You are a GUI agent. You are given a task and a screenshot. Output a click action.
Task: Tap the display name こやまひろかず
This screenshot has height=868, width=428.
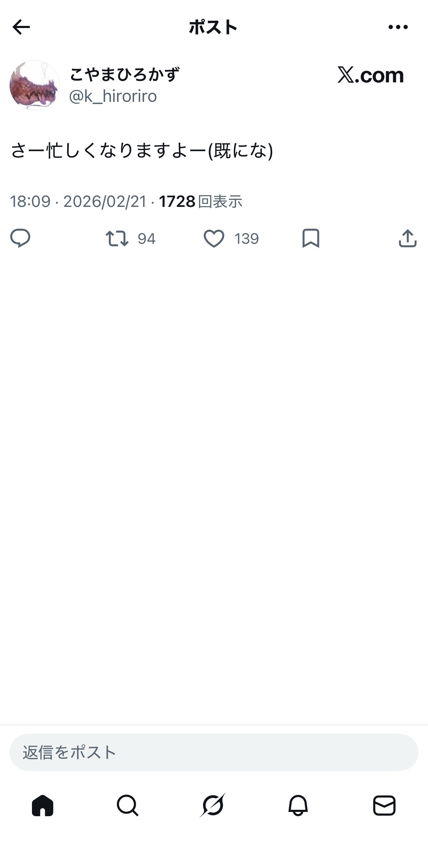pos(125,75)
